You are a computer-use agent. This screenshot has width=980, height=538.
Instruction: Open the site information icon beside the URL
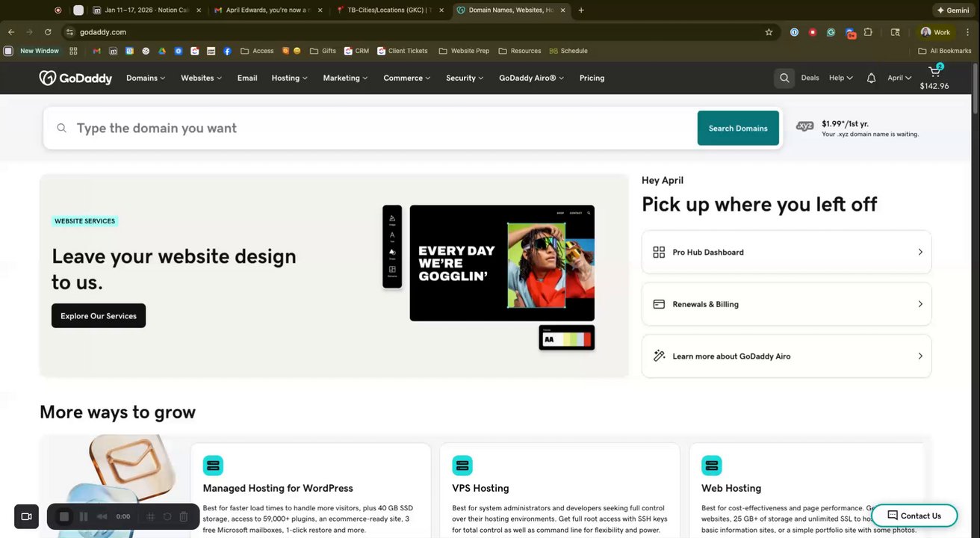pyautogui.click(x=69, y=32)
